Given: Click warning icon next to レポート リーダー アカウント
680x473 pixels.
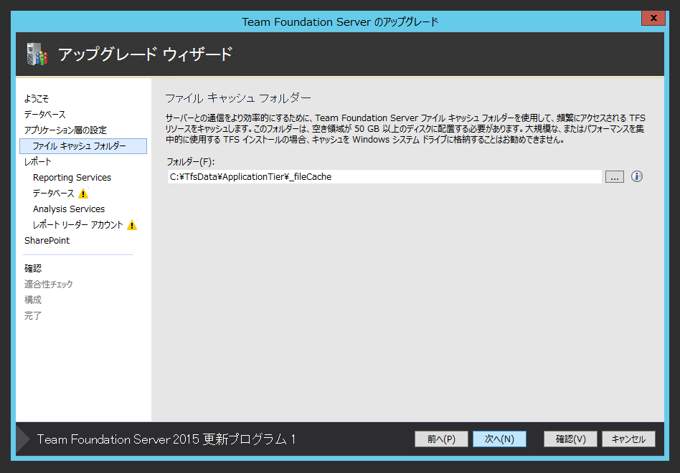Looking at the screenshot, I should (132, 225).
